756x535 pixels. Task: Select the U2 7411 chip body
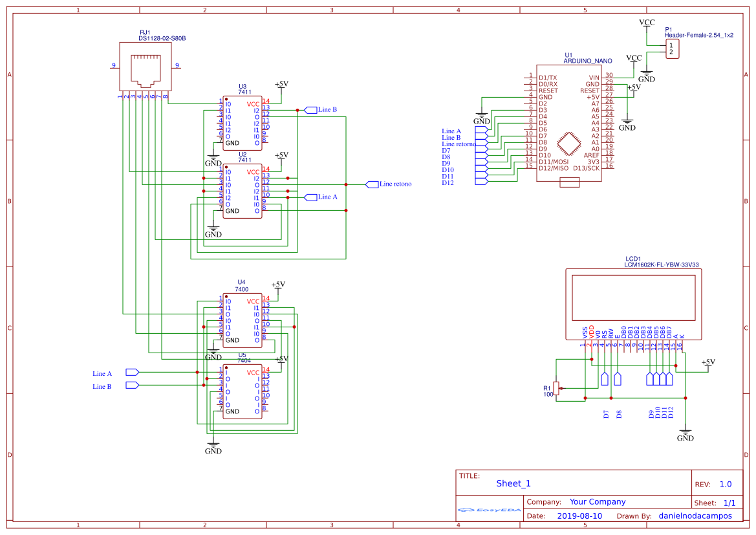coord(243,191)
